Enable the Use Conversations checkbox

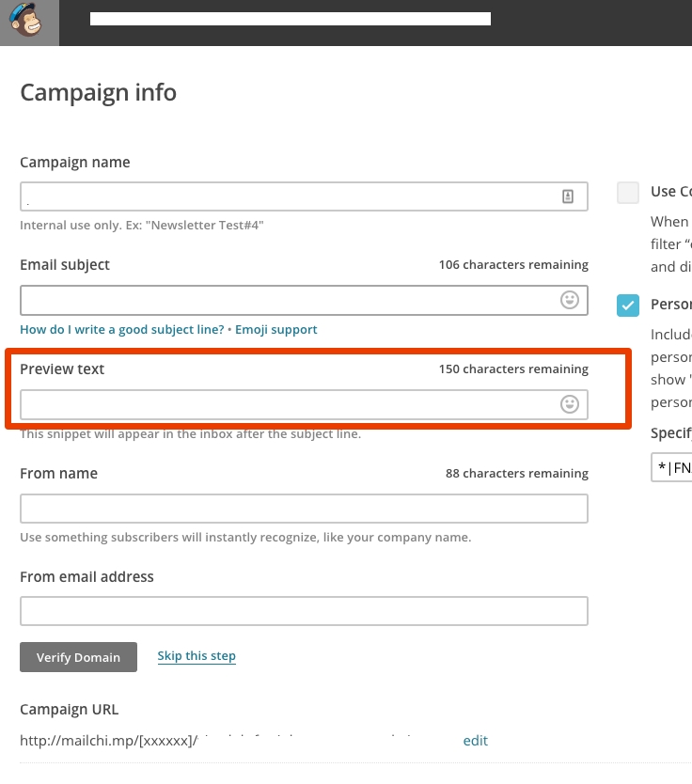click(x=627, y=192)
